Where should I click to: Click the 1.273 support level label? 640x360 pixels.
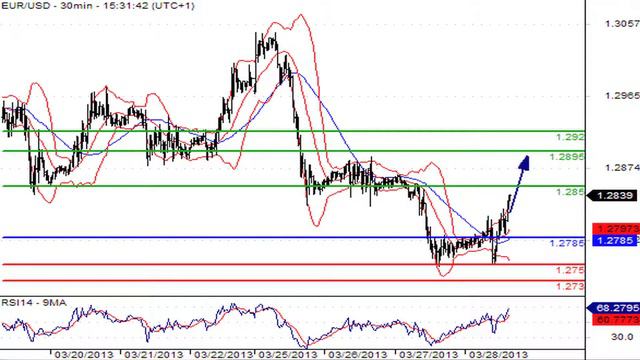[570, 287]
